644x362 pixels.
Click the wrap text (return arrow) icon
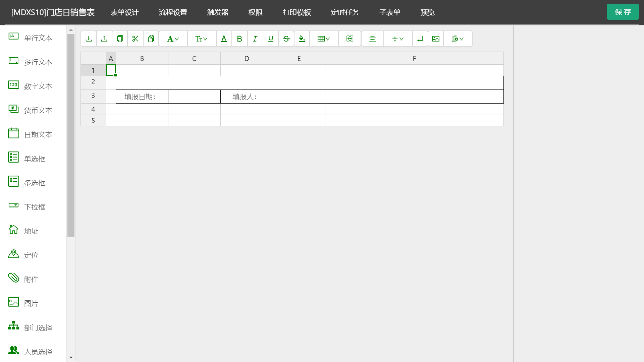(x=420, y=39)
